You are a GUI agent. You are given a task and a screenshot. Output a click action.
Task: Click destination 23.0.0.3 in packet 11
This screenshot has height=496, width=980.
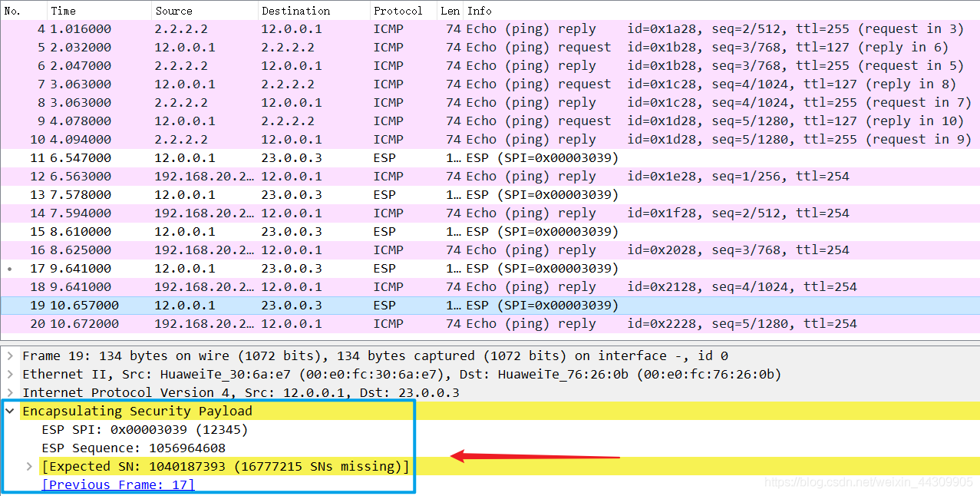click(x=291, y=158)
